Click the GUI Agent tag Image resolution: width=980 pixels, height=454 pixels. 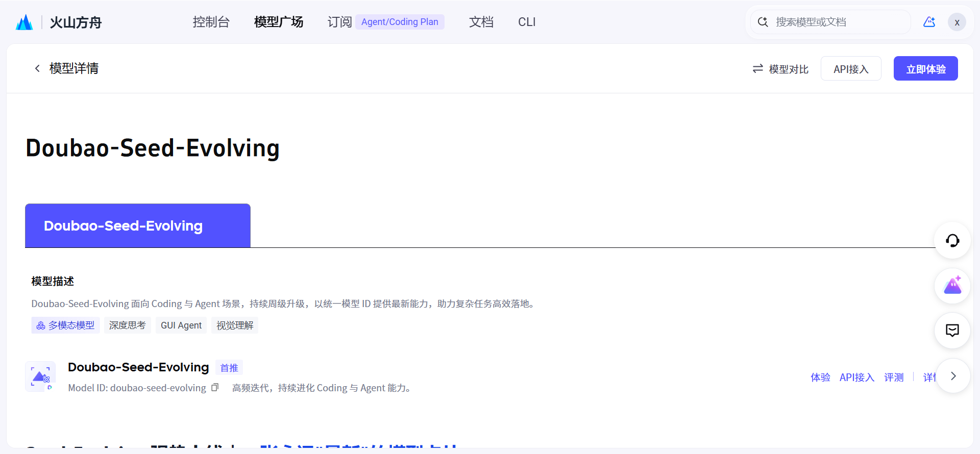tap(181, 325)
